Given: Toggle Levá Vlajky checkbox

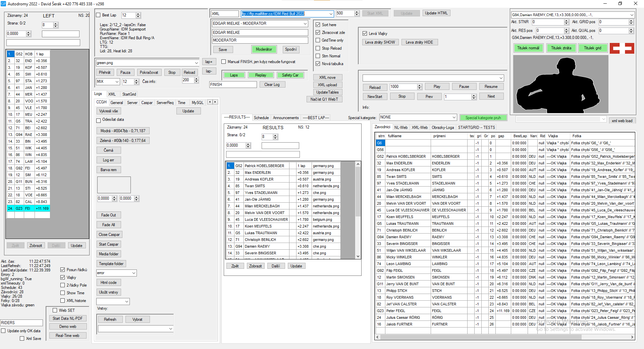Looking at the screenshot, I should [365, 34].
